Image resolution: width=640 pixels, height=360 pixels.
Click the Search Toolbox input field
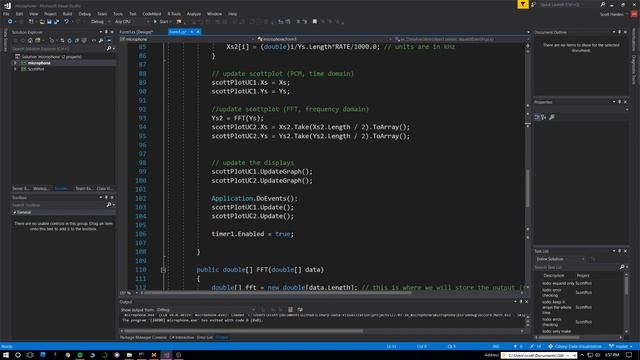59,205
